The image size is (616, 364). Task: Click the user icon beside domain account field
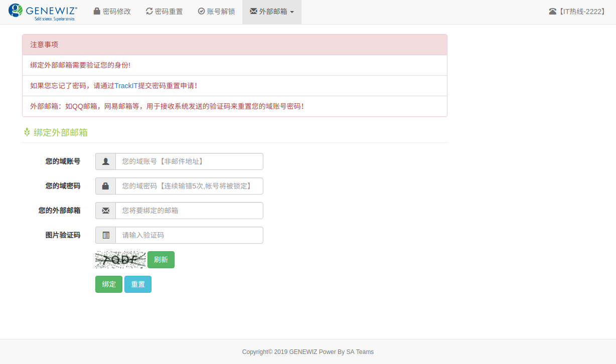coord(105,161)
